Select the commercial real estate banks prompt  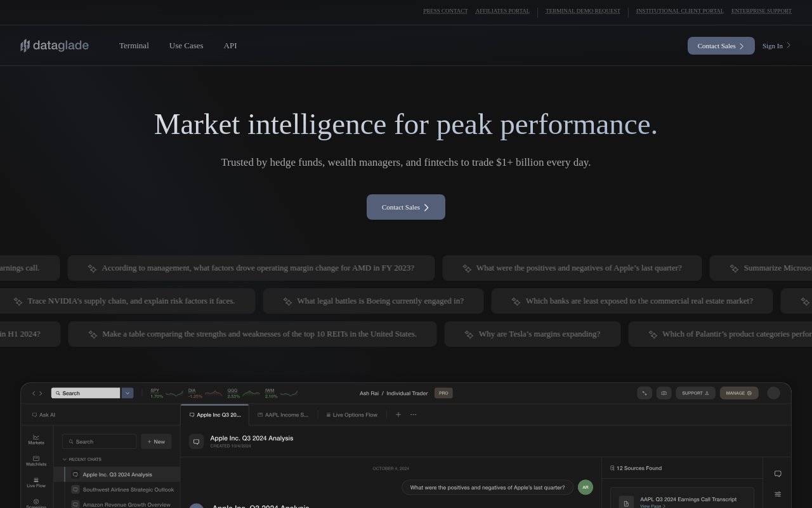click(632, 301)
